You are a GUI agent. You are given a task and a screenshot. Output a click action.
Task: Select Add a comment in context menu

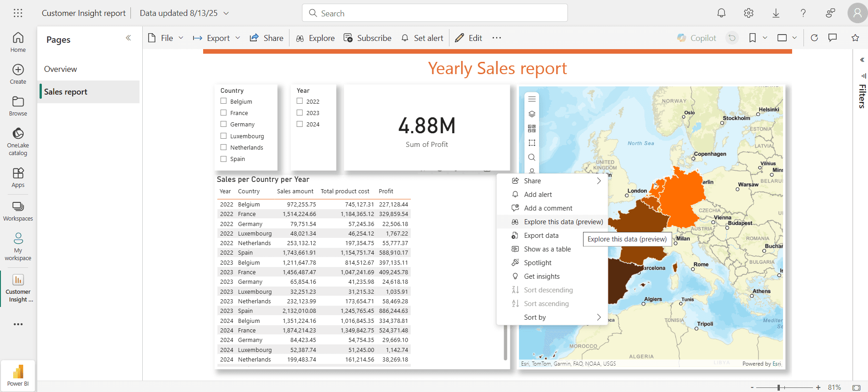click(553, 208)
